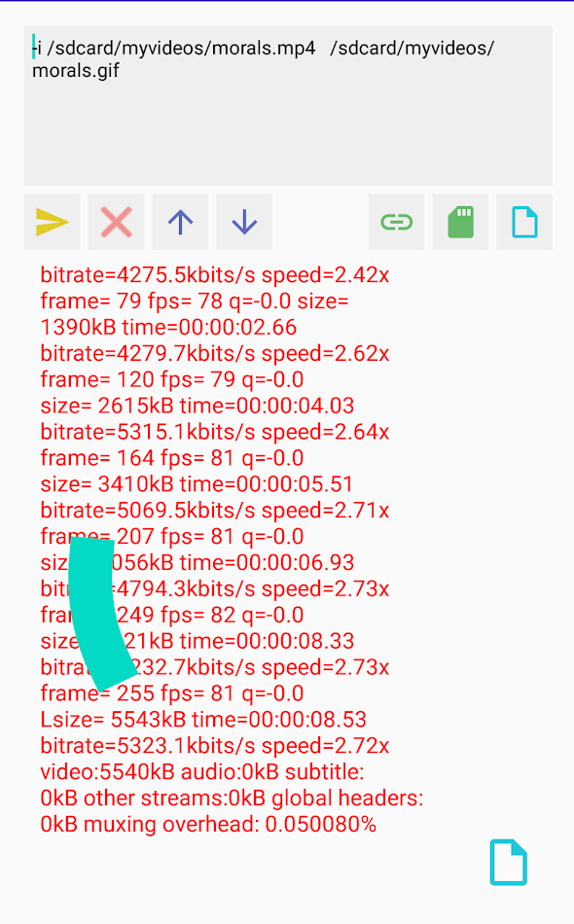Image resolution: width=574 pixels, height=924 pixels.
Task: Run the FFmpeg command with the send icon
Action: (x=52, y=222)
